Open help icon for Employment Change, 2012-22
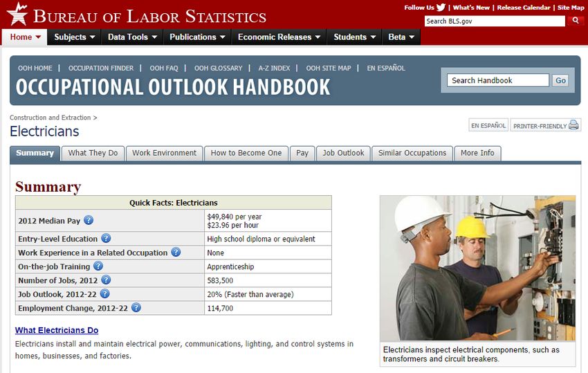The height and width of the screenshot is (373, 588). [x=136, y=308]
